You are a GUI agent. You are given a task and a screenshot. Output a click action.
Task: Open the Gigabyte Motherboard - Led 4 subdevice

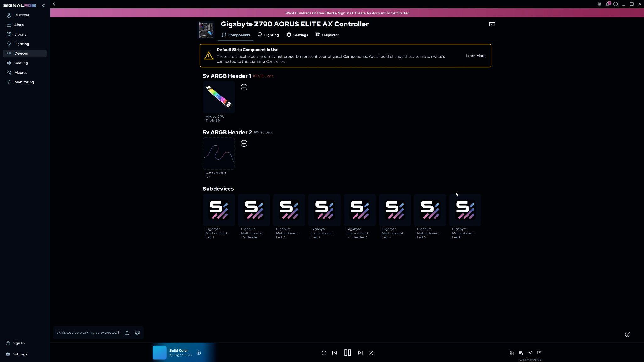coord(395,210)
